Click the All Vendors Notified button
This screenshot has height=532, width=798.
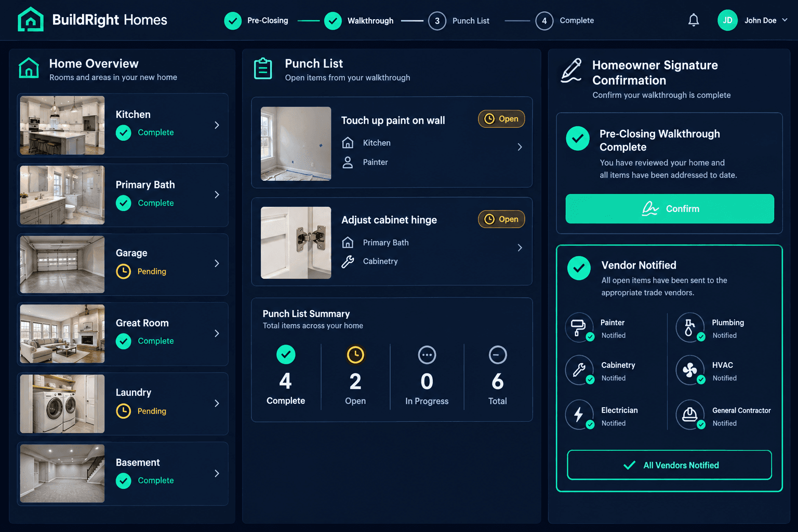(x=670, y=465)
